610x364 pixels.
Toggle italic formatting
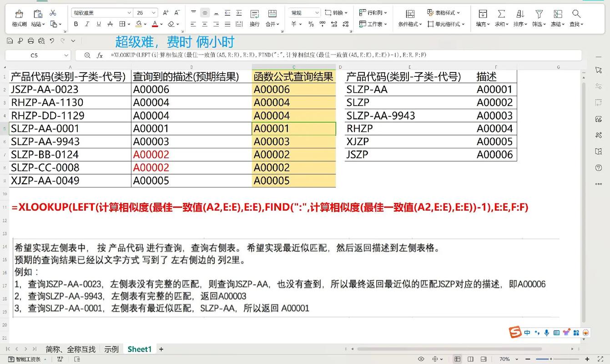(x=86, y=24)
